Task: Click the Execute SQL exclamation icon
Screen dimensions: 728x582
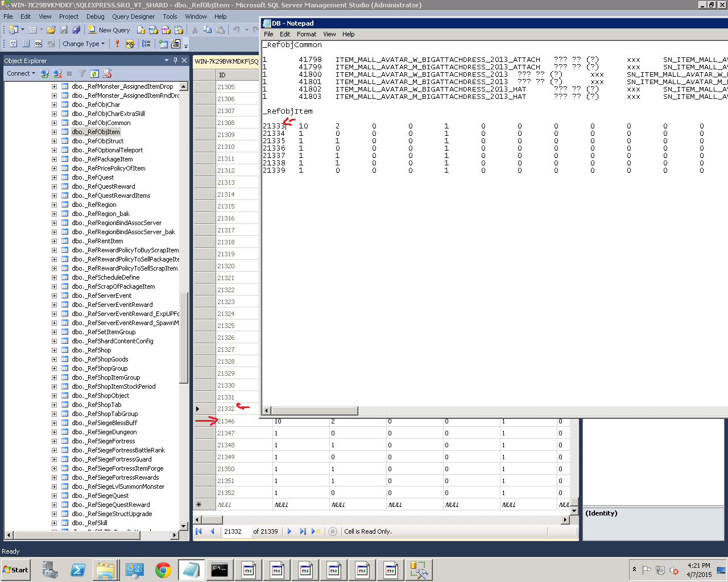Action: pyautogui.click(x=117, y=44)
